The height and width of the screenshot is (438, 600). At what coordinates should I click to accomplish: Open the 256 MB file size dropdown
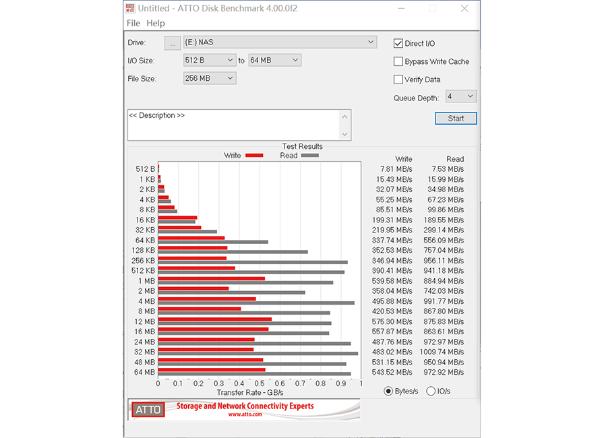pyautogui.click(x=209, y=78)
